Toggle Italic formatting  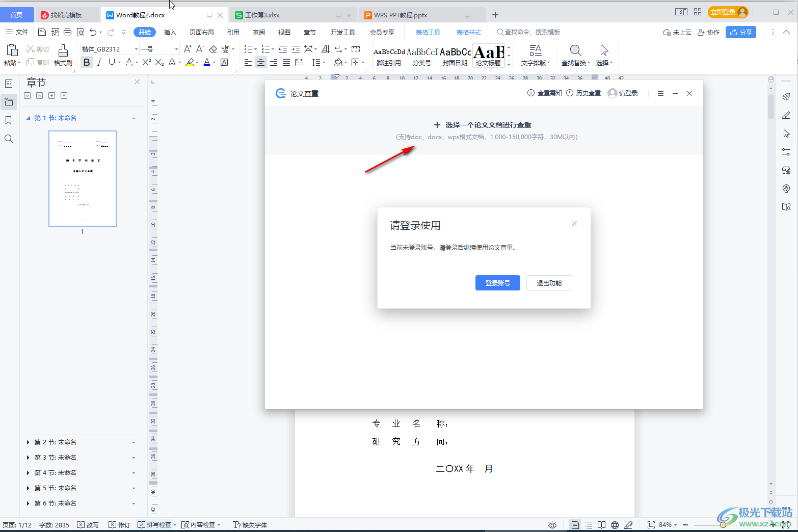point(99,62)
